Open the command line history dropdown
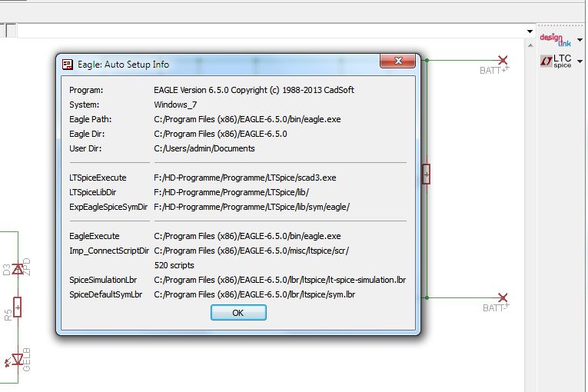 pos(530,32)
